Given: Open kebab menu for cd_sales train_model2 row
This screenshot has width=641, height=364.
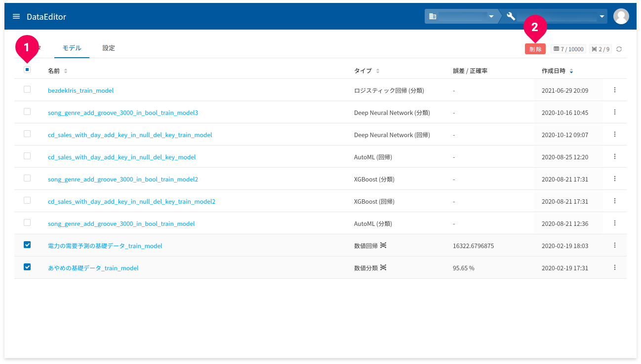Looking at the screenshot, I should point(615,201).
